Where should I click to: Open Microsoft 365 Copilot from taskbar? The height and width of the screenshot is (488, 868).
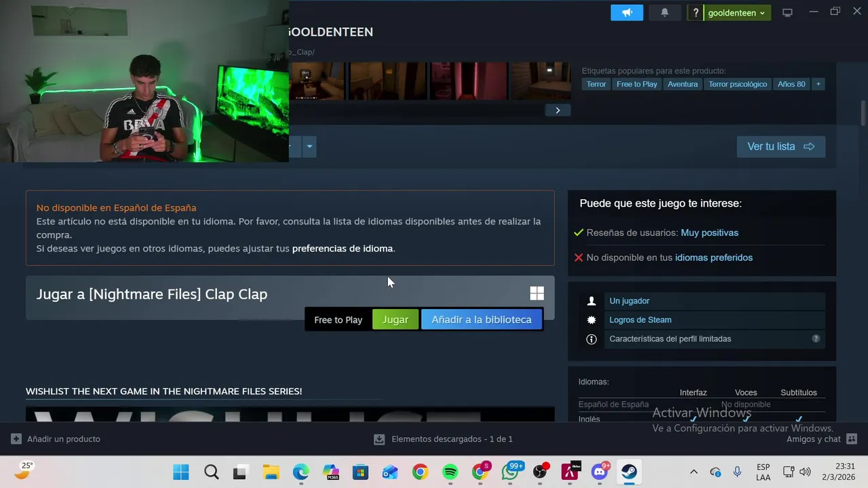[331, 472]
